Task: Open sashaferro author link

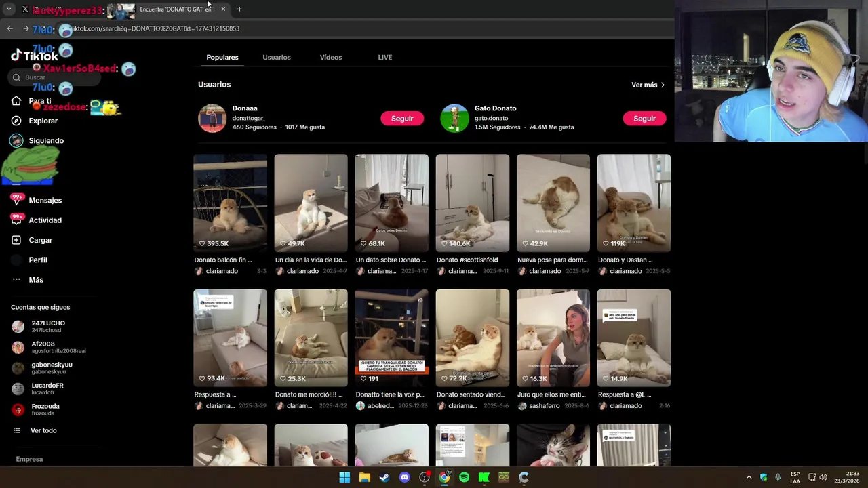Action: pyautogui.click(x=545, y=406)
